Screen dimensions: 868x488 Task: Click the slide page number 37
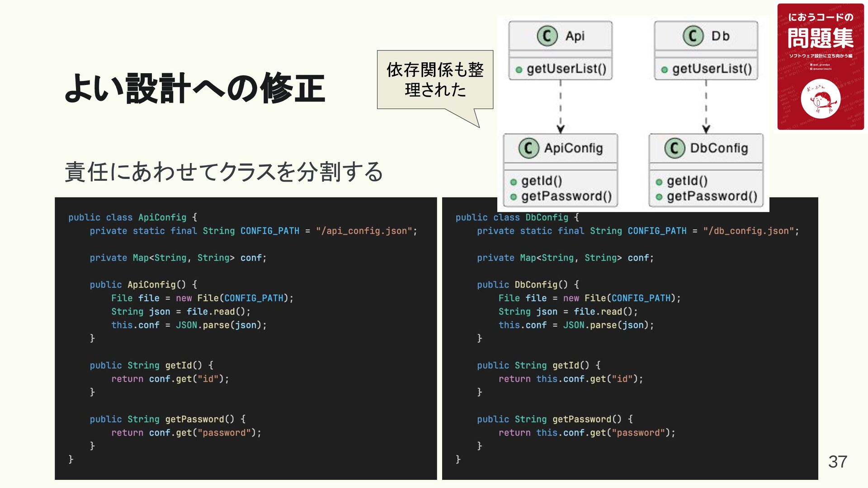837,462
